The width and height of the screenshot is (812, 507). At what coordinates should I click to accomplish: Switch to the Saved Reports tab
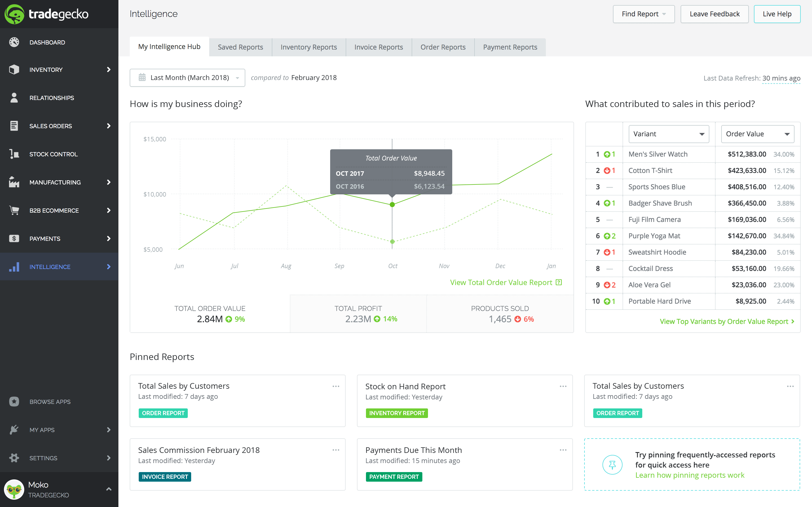(240, 47)
